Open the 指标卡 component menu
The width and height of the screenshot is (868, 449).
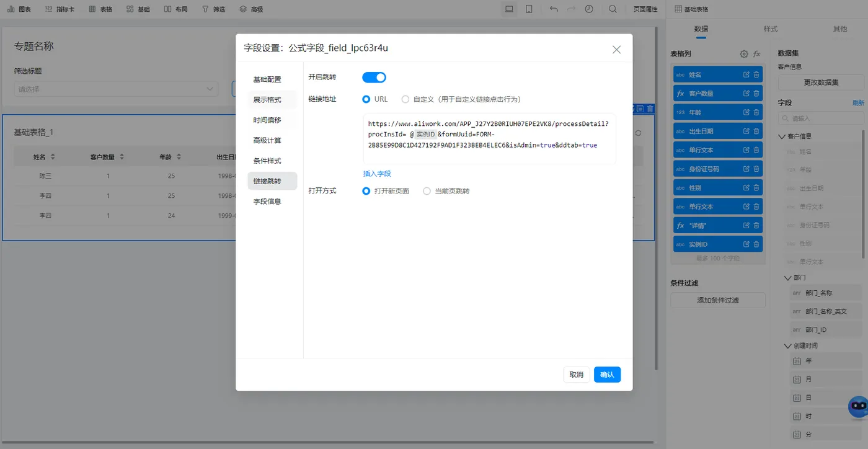click(60, 9)
